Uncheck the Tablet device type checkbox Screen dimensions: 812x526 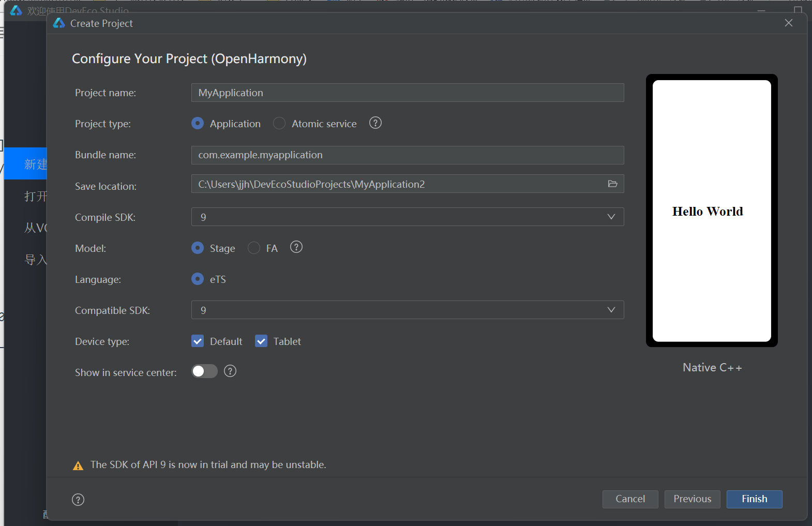click(x=261, y=341)
